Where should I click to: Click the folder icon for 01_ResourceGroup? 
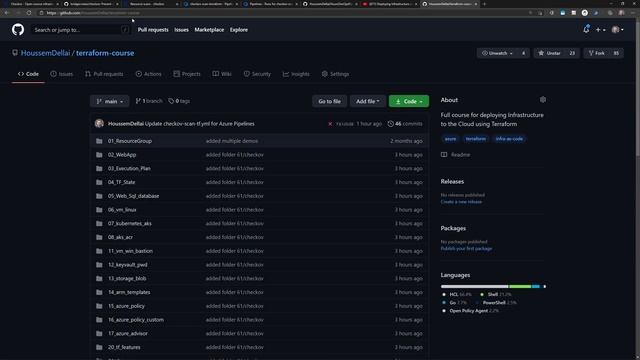(x=99, y=141)
